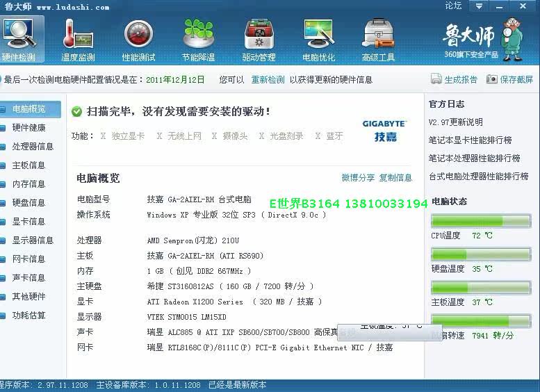This screenshot has height=392, width=540.
Task: Click 重新检测 re-detect link
Action: (268, 80)
